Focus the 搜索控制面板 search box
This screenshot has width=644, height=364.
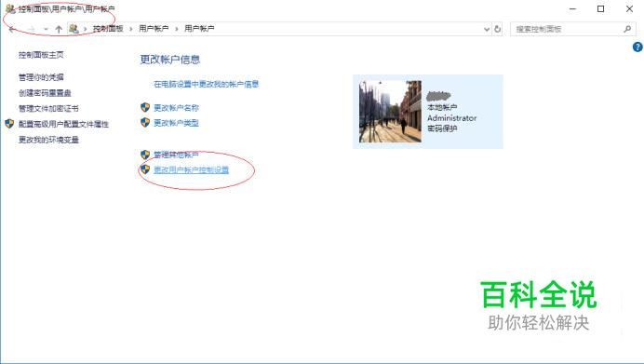coord(573,29)
